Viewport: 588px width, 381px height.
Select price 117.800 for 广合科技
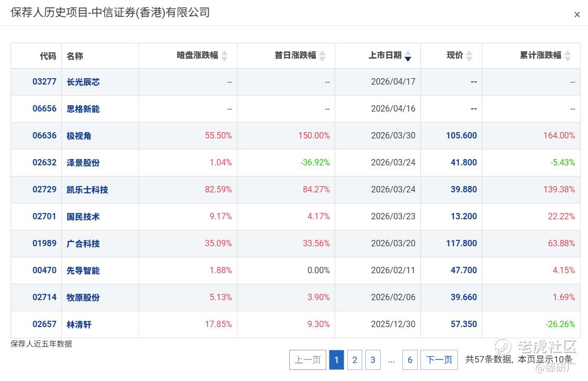click(x=461, y=244)
